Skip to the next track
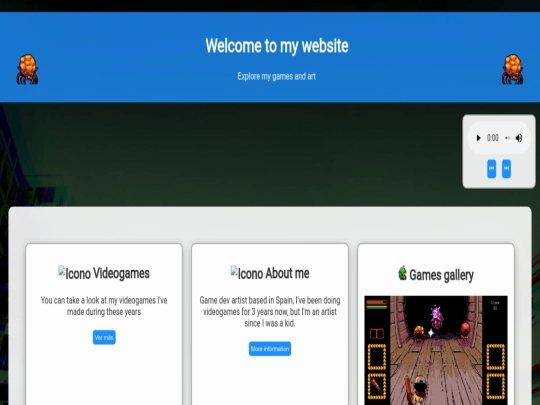 [506, 169]
